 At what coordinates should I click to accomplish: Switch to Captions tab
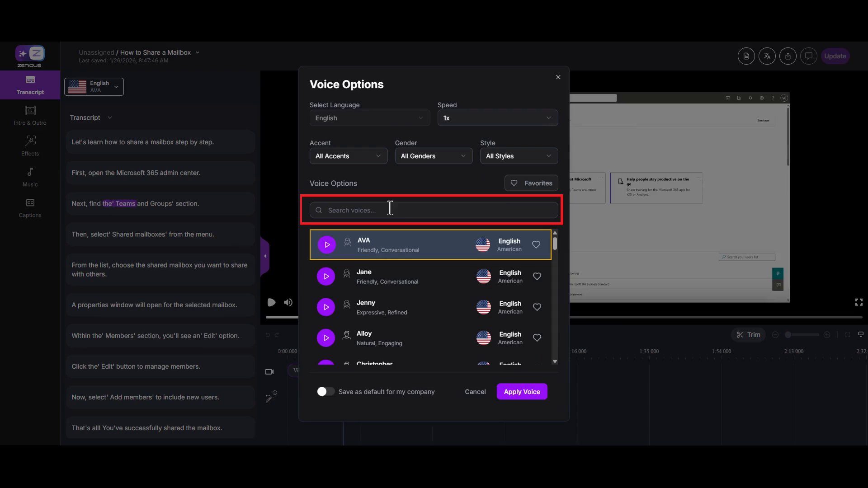[x=30, y=207]
